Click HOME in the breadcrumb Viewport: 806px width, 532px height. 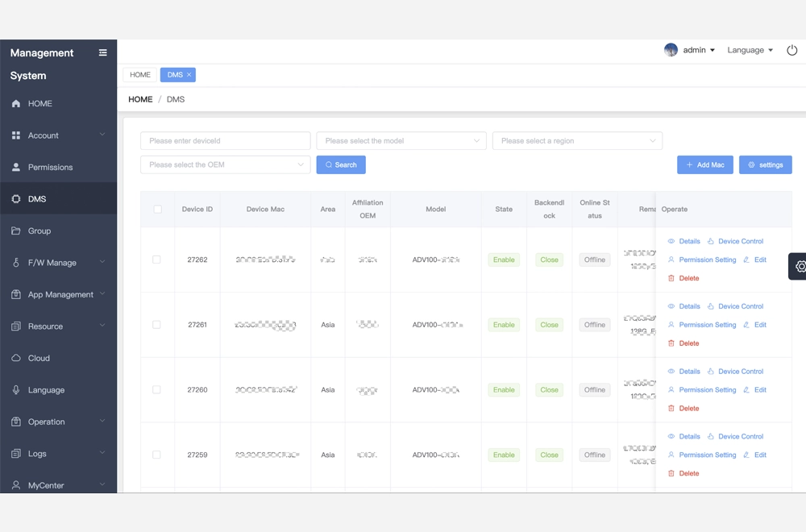[140, 99]
